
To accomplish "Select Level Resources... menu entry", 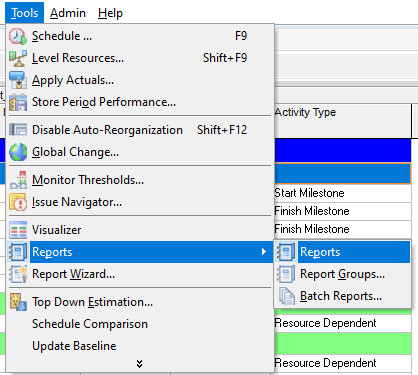I will pos(140,58).
